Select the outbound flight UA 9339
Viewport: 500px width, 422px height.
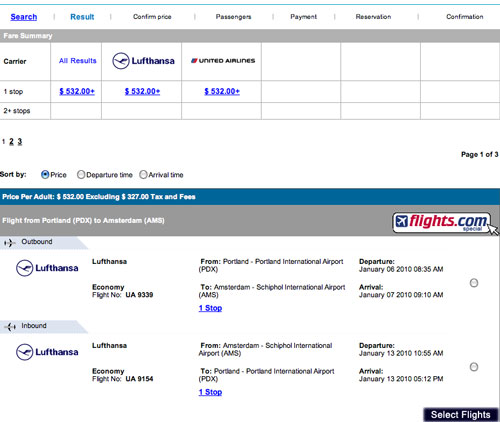click(474, 283)
